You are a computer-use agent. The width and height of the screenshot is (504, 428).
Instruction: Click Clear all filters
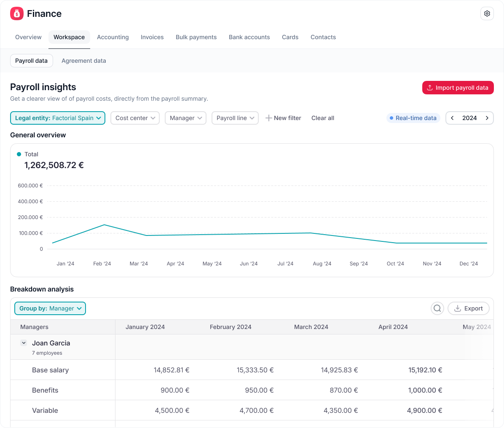[x=323, y=118]
